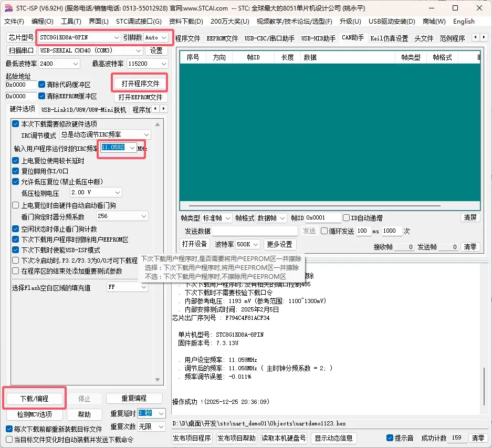Enable 当目标文件变化时自动装载并发送下载命令
Screen dimensions: 492x448
tap(9, 440)
